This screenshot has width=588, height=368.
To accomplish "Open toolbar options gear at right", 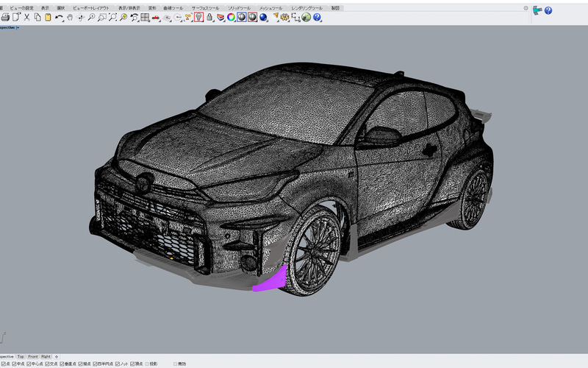I will pos(526,8).
